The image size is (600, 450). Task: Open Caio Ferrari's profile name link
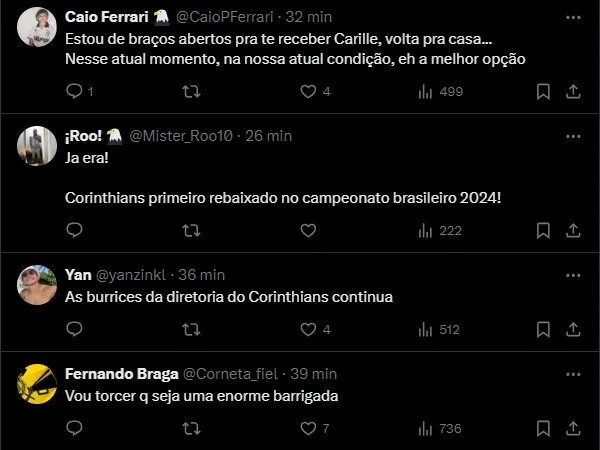(106, 17)
